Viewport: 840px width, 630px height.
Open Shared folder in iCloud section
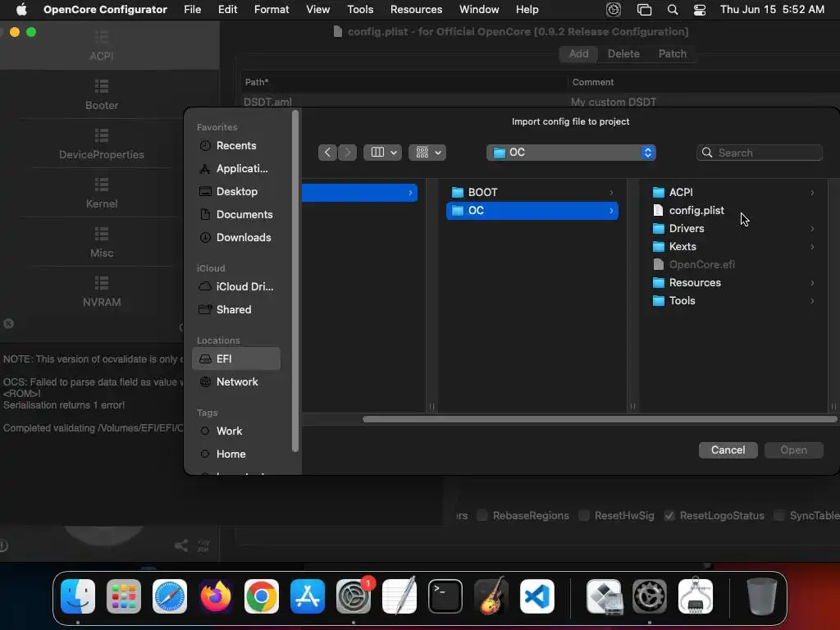tap(235, 309)
